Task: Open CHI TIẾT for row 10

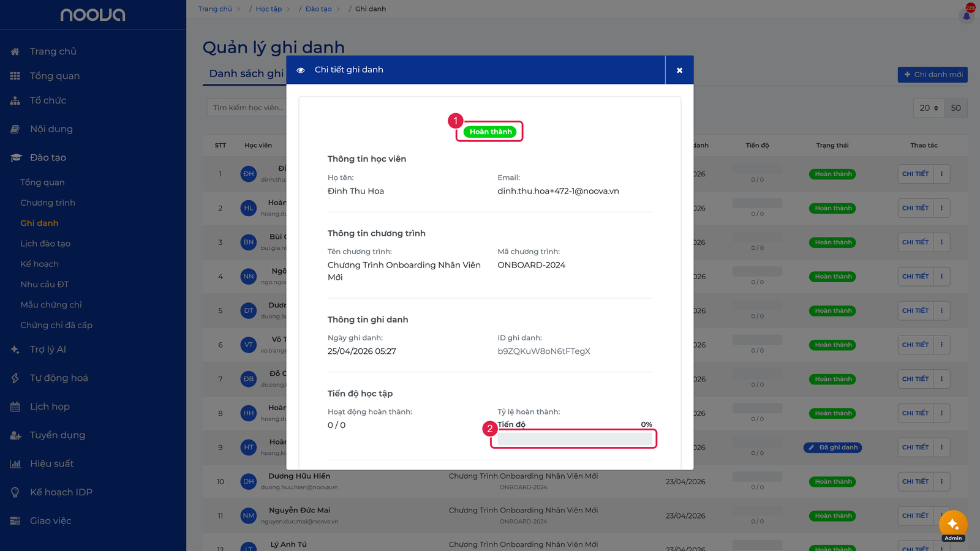Action: pyautogui.click(x=915, y=481)
